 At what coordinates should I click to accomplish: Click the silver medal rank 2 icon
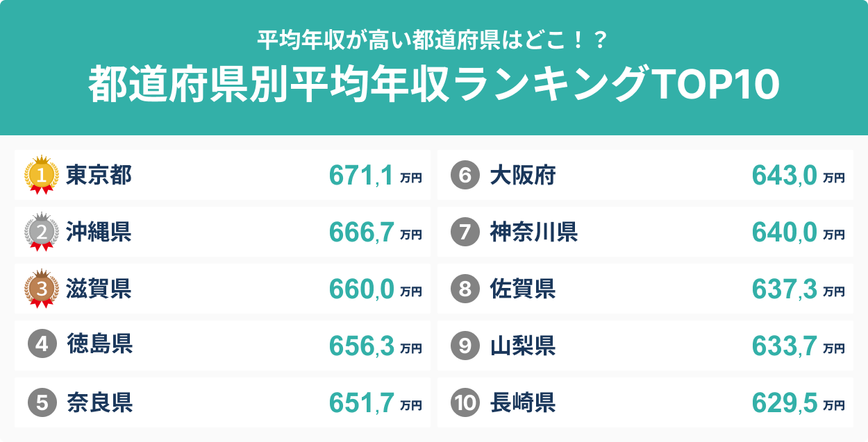pyautogui.click(x=41, y=232)
